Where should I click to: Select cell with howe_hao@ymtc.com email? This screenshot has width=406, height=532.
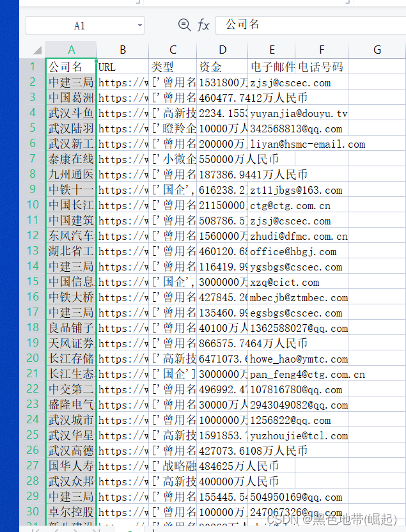(x=272, y=358)
